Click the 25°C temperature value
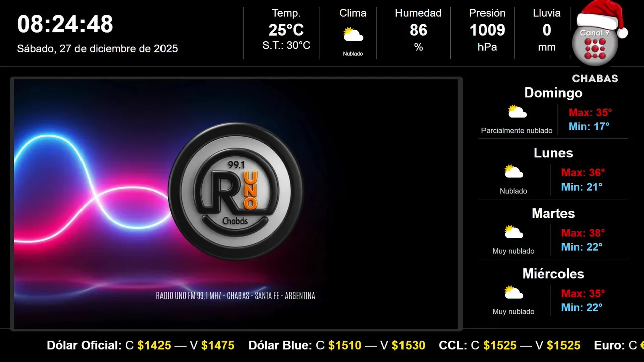The image size is (644, 362). pyautogui.click(x=286, y=30)
